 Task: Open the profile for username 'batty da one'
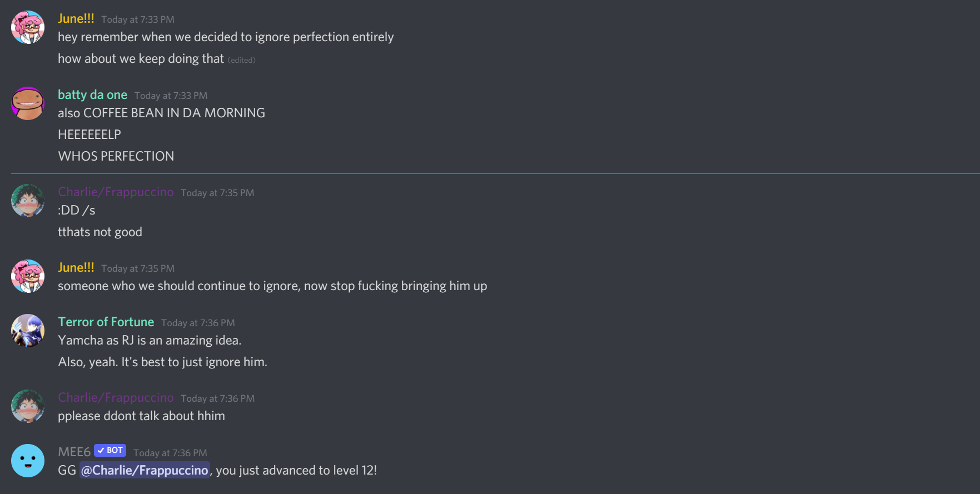[92, 95]
